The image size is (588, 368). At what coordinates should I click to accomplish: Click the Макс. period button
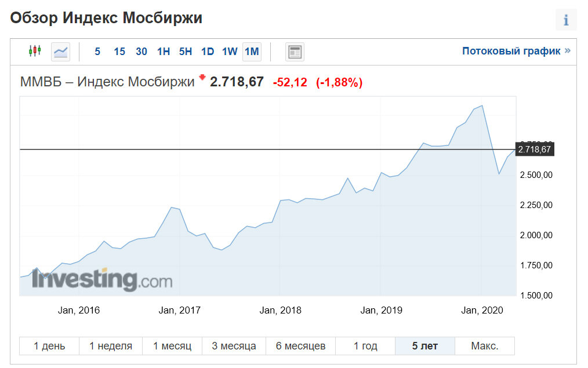484,345
